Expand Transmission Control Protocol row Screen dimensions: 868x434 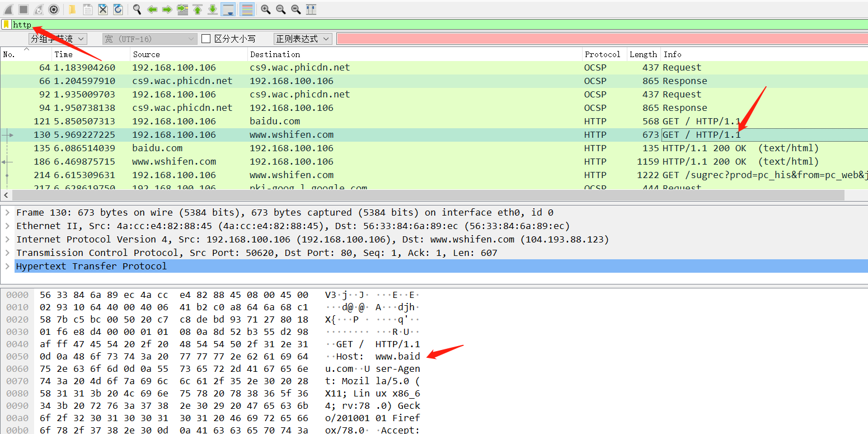(7, 253)
